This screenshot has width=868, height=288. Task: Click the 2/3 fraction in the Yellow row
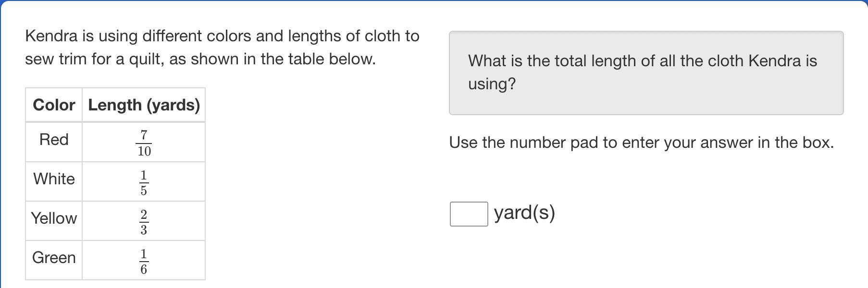tap(144, 222)
